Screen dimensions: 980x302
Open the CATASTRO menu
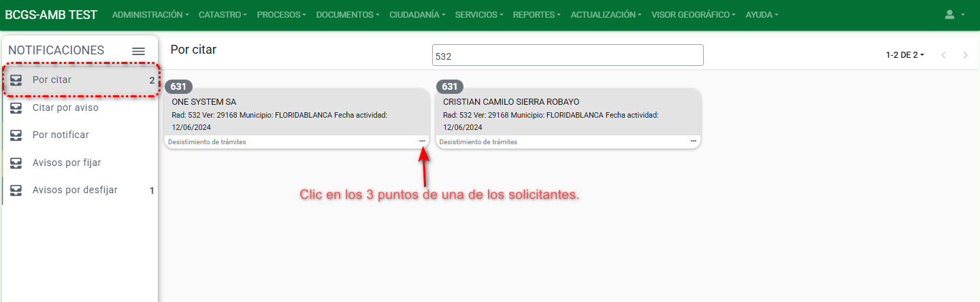(223, 14)
